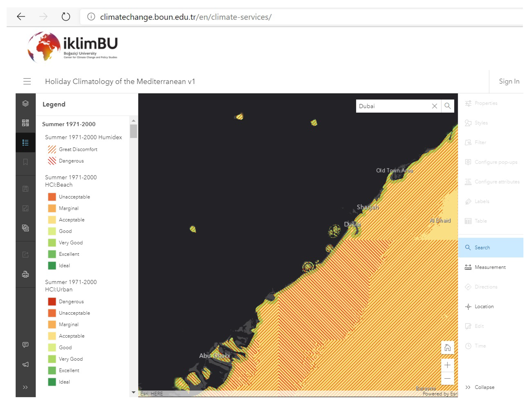Click the Print icon in left sidebar
Image resolution: width=532 pixels, height=405 pixels.
pyautogui.click(x=25, y=274)
